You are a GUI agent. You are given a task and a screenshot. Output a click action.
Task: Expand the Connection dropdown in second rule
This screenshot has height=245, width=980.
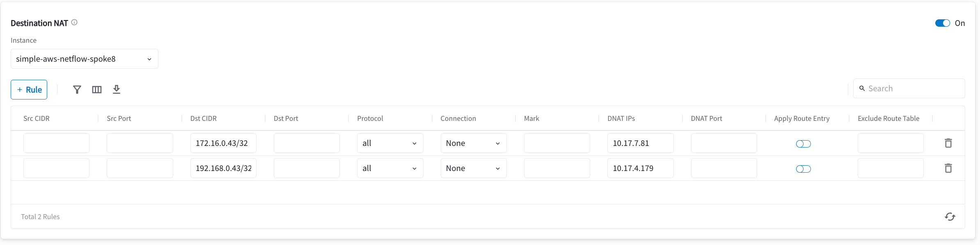[x=474, y=168]
